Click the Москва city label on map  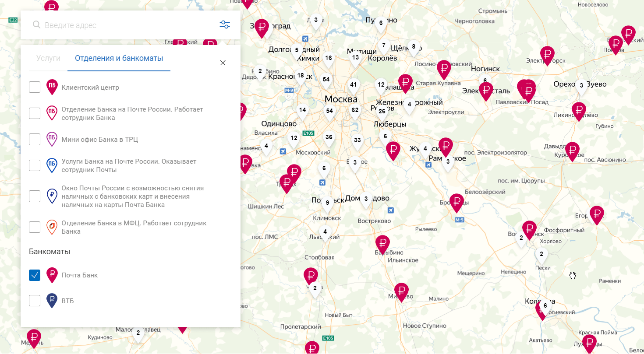341,99
